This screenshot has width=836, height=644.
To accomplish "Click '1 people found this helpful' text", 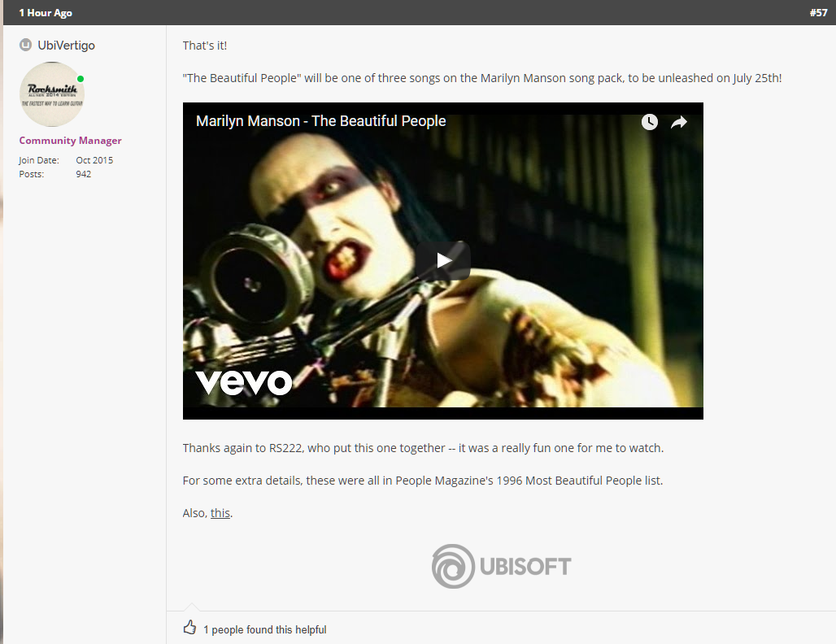I will tap(264, 629).
